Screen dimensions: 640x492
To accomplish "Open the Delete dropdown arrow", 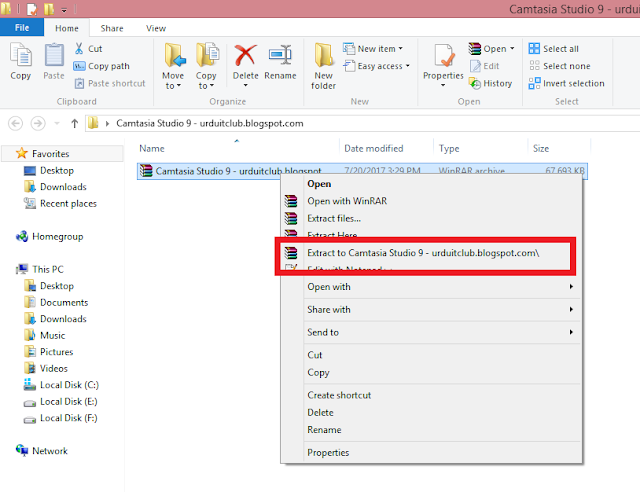I will click(x=245, y=86).
